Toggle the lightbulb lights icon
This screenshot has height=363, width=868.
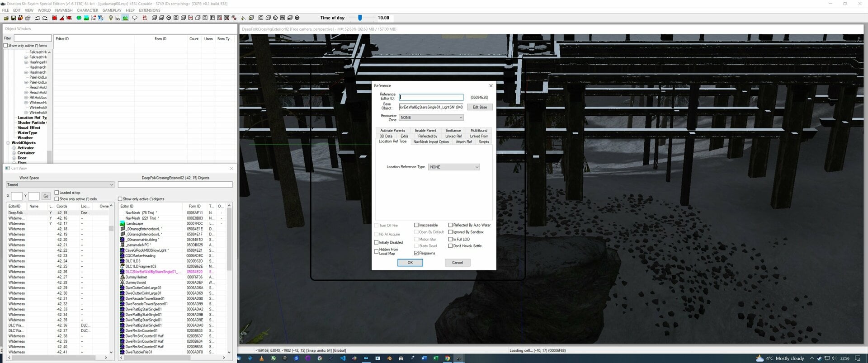pyautogui.click(x=111, y=18)
